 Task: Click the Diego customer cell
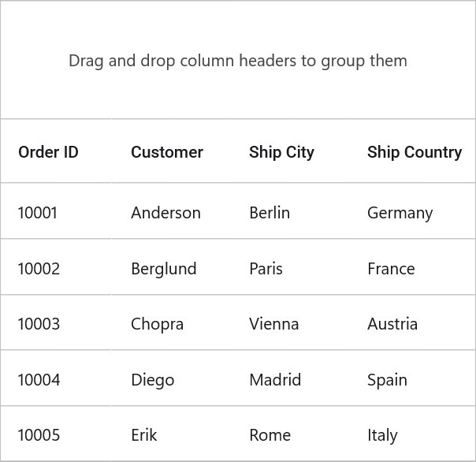(x=153, y=380)
